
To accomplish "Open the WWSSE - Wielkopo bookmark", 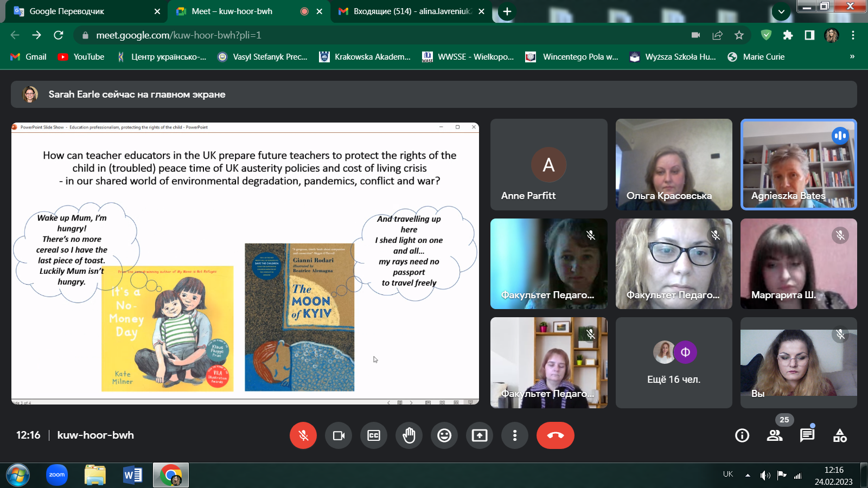I will click(468, 57).
